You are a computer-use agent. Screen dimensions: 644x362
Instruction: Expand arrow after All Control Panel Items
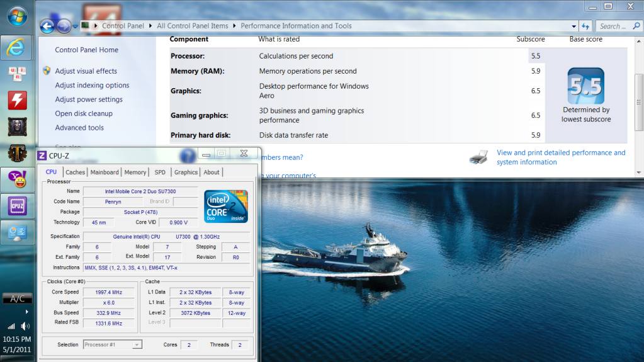(x=235, y=26)
